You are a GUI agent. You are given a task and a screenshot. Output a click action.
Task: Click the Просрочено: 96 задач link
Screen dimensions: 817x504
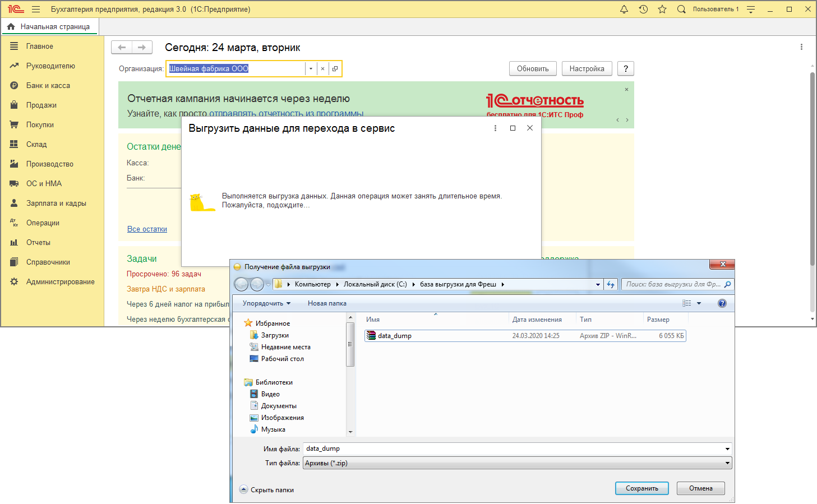pos(164,274)
